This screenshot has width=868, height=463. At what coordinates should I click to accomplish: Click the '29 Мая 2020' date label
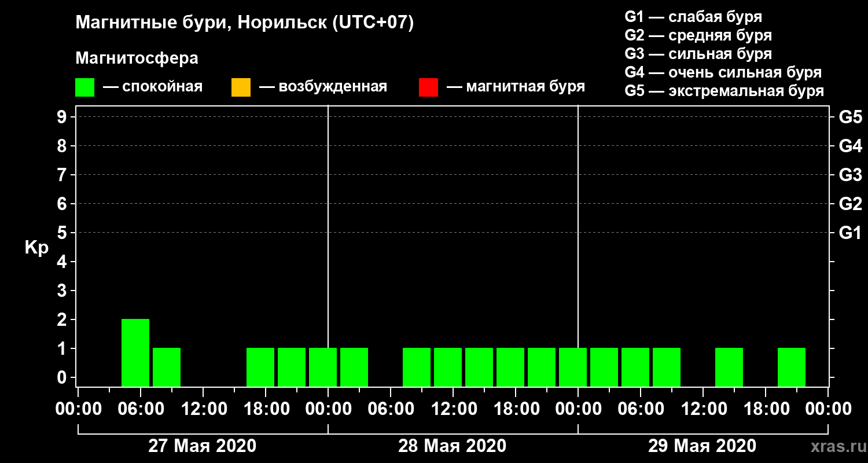pyautogui.click(x=702, y=446)
